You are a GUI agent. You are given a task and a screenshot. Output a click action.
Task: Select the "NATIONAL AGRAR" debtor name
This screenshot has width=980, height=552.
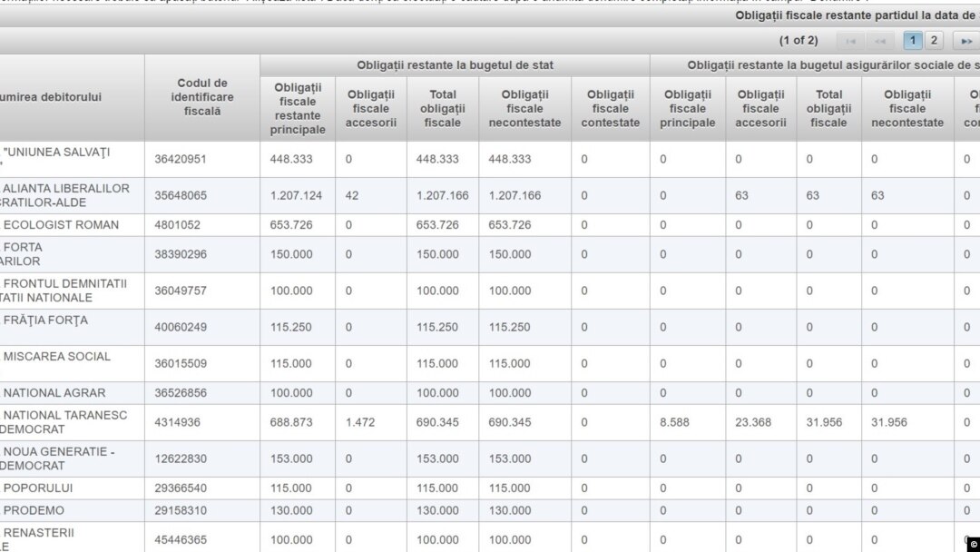(54, 392)
